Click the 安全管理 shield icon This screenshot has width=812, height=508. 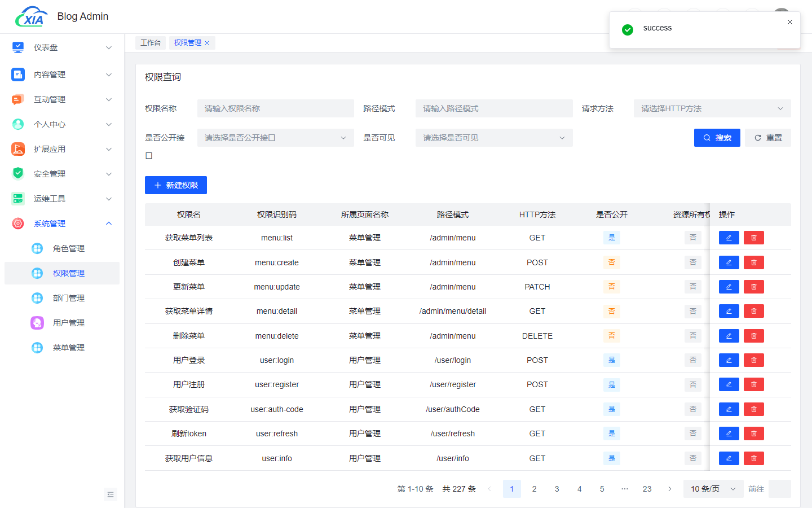click(18, 174)
